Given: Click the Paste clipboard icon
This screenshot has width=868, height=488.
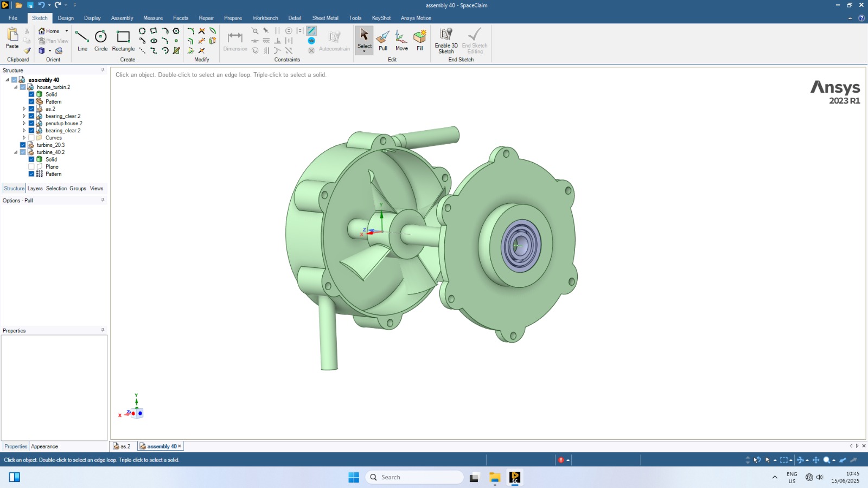Looking at the screenshot, I should 12,38.
